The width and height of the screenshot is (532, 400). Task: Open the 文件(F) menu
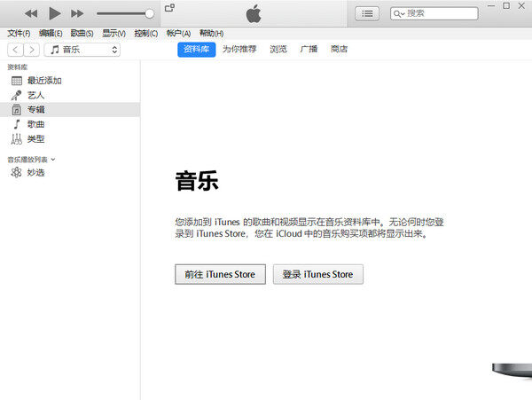click(19, 33)
